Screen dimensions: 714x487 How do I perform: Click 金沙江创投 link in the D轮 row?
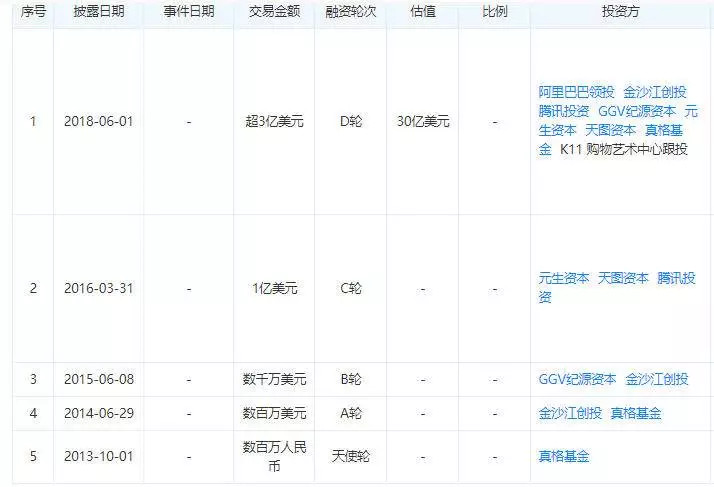(x=655, y=92)
